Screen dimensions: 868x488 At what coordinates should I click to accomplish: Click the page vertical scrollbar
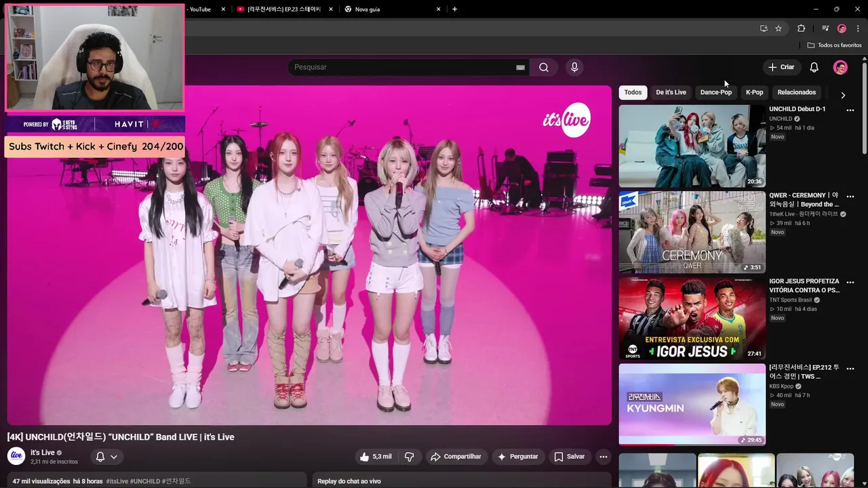[x=865, y=108]
